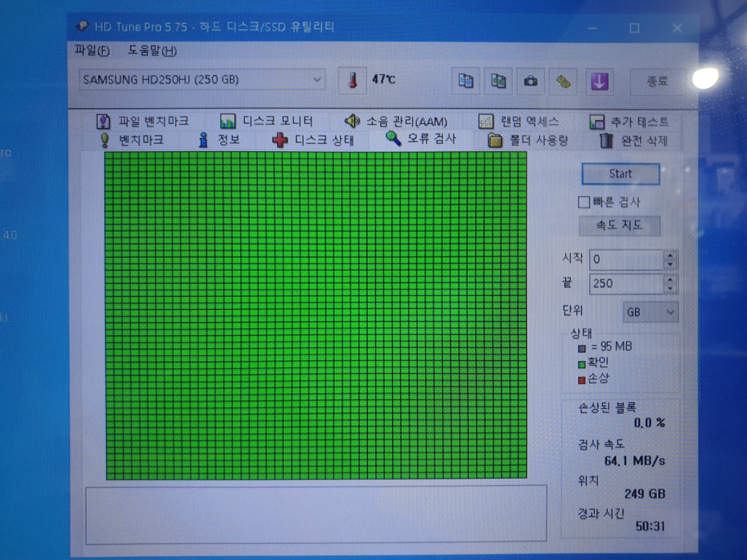This screenshot has width=747, height=560.
Task: Increase the 시작 value with up arrow
Action: pos(670,255)
